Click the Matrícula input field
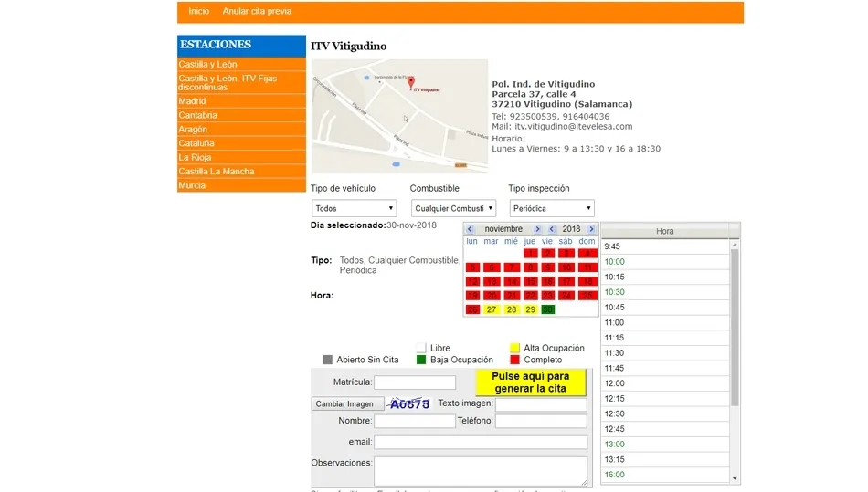This screenshot has height=492, width=868. (414, 382)
